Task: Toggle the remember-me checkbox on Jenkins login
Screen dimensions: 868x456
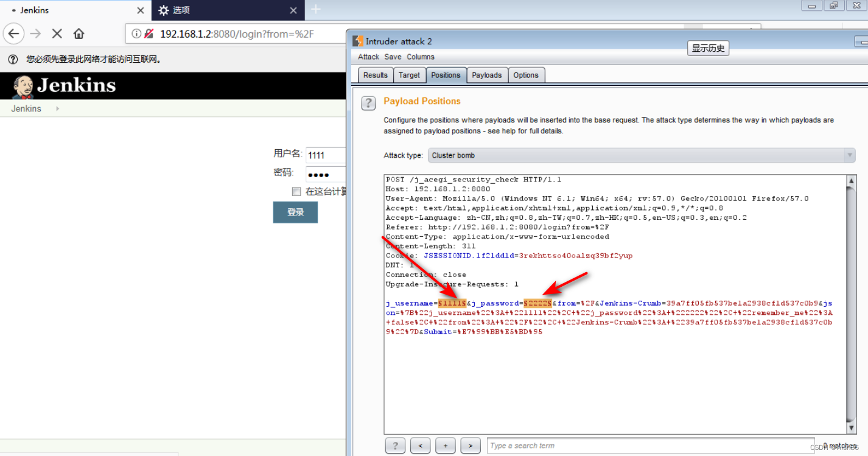Action: click(x=296, y=191)
